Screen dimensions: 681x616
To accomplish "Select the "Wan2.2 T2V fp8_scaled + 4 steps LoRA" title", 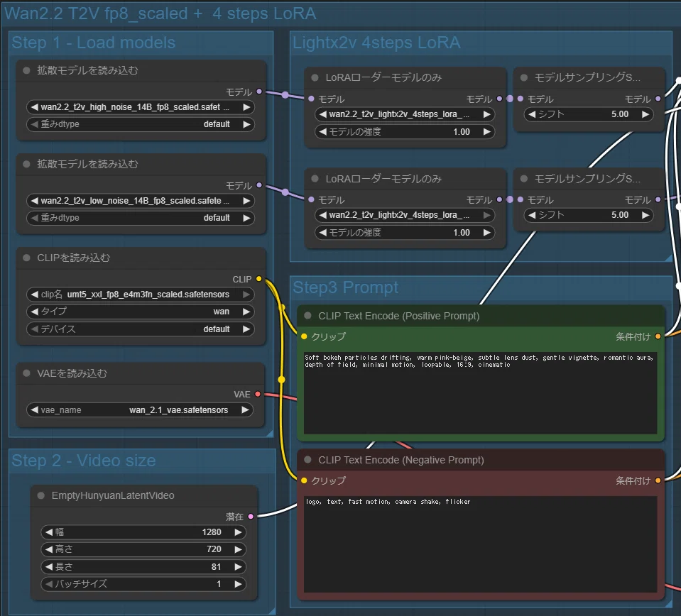I will [160, 13].
